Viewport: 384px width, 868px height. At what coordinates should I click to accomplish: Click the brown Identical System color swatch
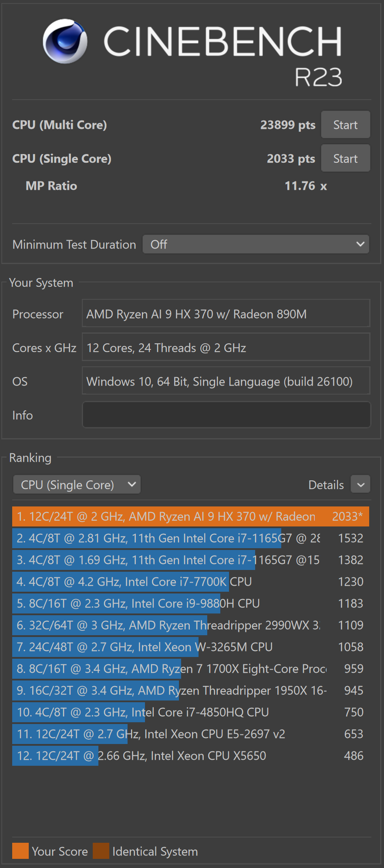(x=101, y=851)
